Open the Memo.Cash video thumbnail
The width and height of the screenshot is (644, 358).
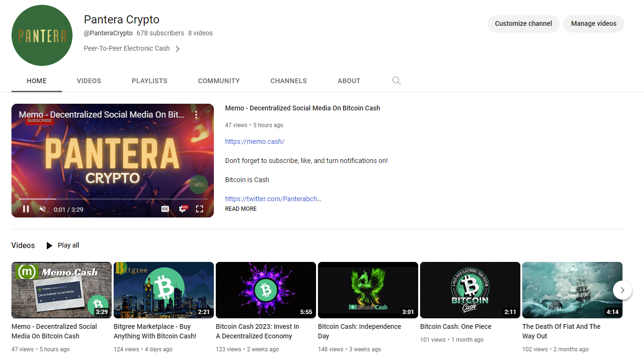pos(62,290)
